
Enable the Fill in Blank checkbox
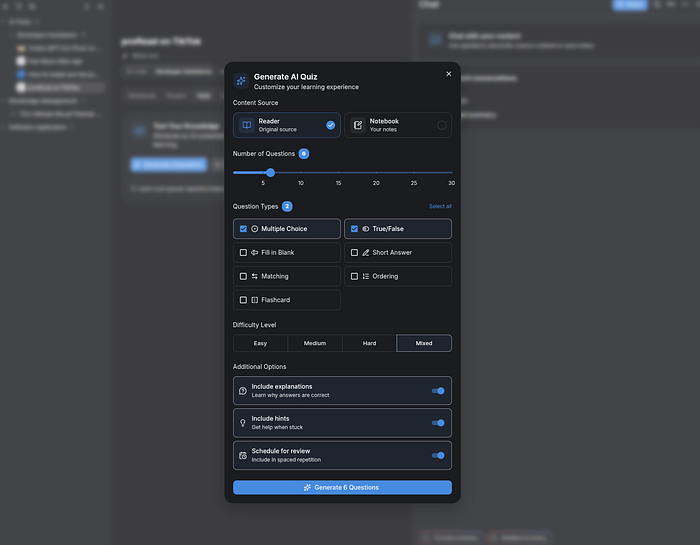[243, 253]
